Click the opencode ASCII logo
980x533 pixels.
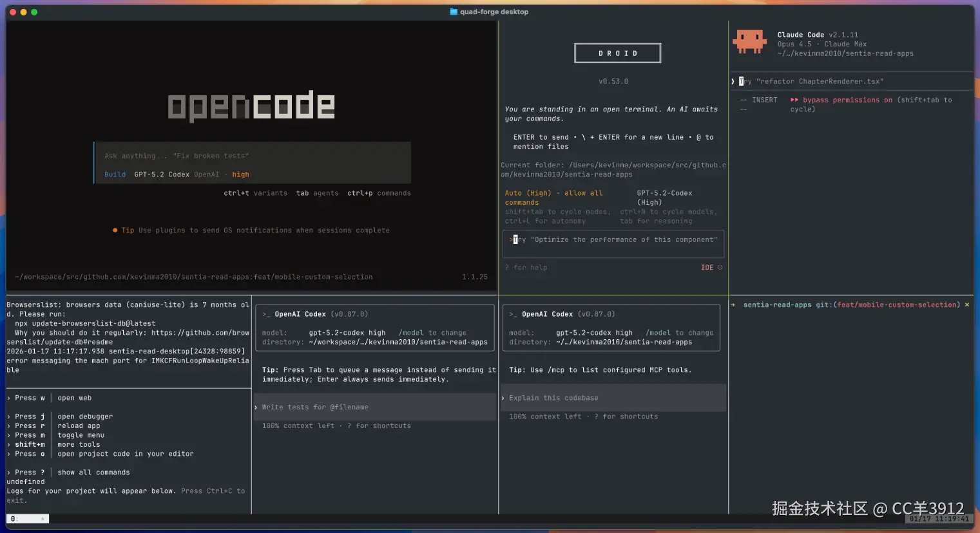click(251, 105)
